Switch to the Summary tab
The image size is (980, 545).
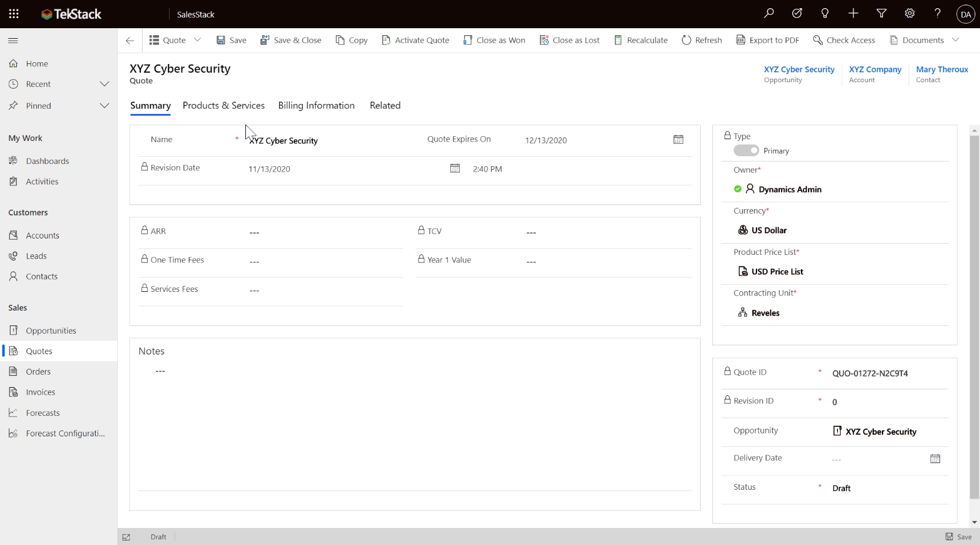pos(150,106)
